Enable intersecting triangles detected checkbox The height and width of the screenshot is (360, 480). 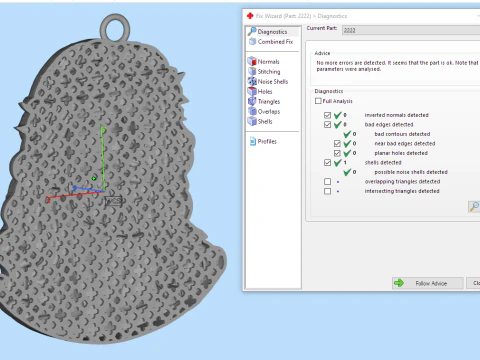pyautogui.click(x=327, y=191)
